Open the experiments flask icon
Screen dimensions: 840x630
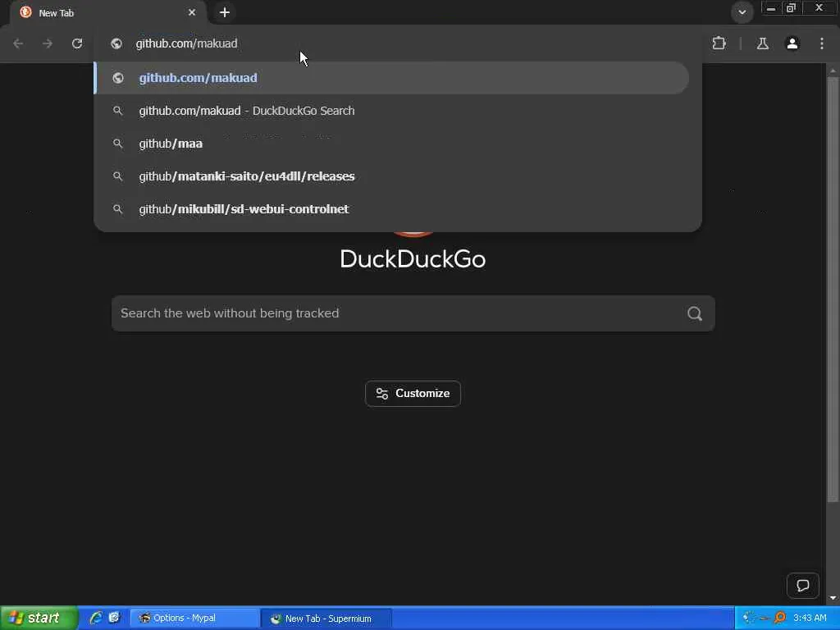(x=763, y=43)
